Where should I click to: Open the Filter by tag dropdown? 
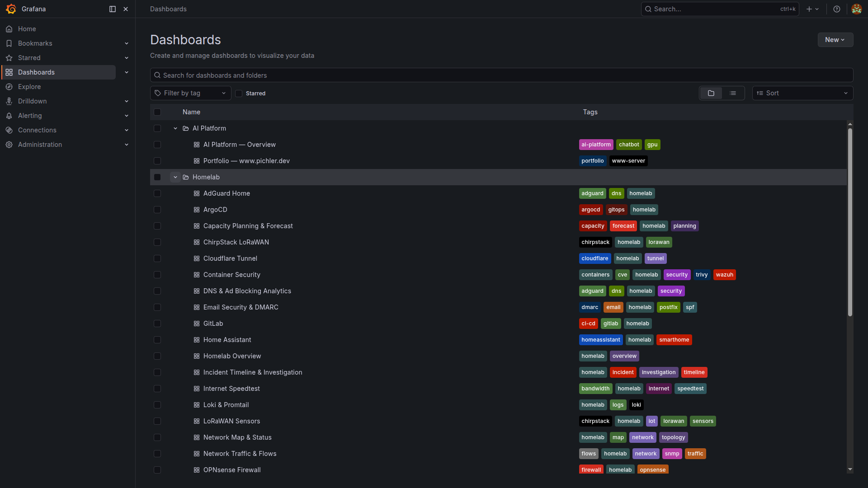pos(190,93)
